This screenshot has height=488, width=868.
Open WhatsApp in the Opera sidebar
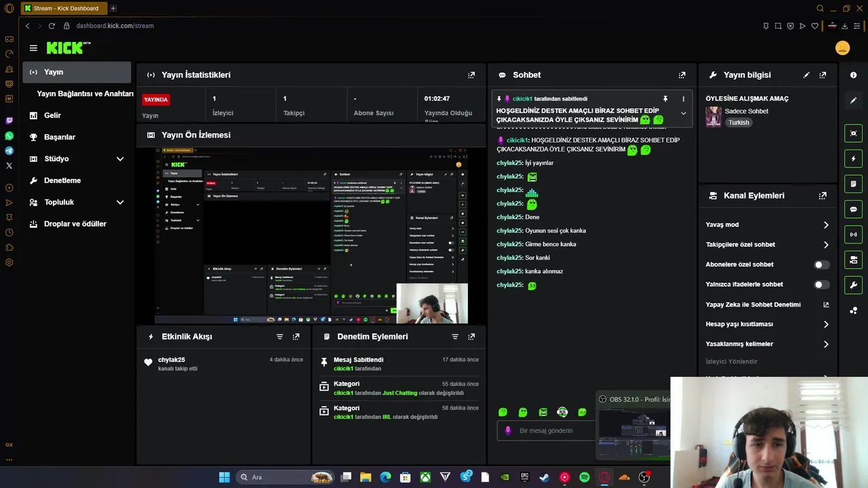click(x=9, y=136)
